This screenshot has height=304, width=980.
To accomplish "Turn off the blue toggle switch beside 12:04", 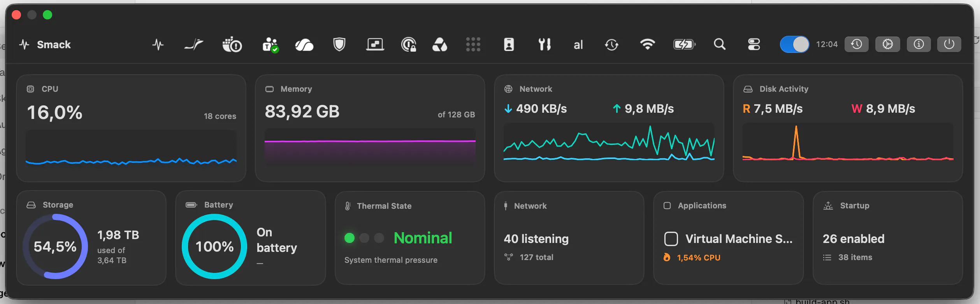I will pos(794,44).
